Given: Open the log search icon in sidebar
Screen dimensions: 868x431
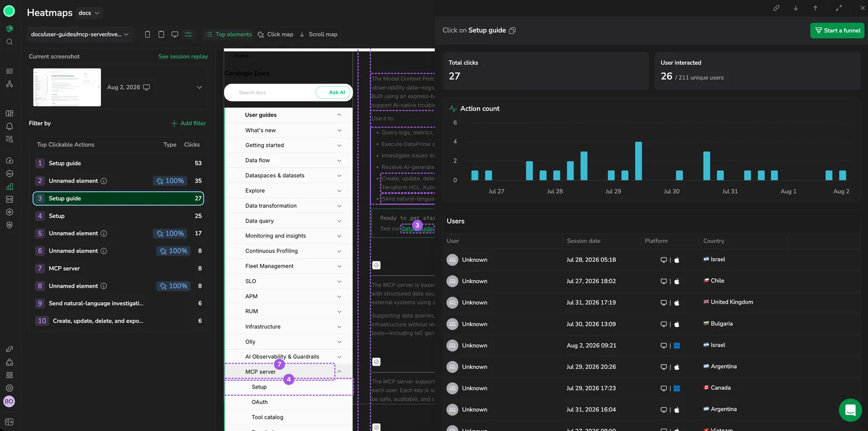Looking at the screenshot, I should coord(9,139).
